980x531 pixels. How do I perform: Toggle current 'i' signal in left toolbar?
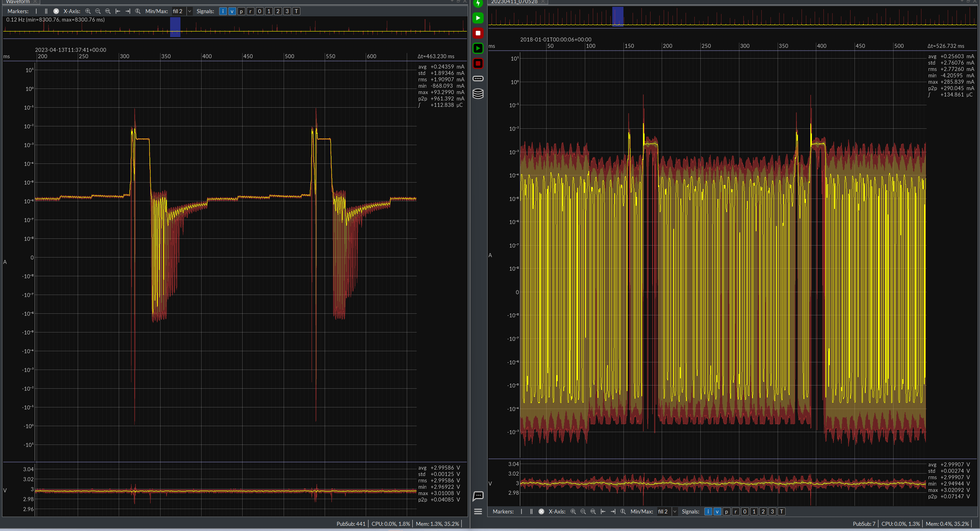tap(223, 11)
